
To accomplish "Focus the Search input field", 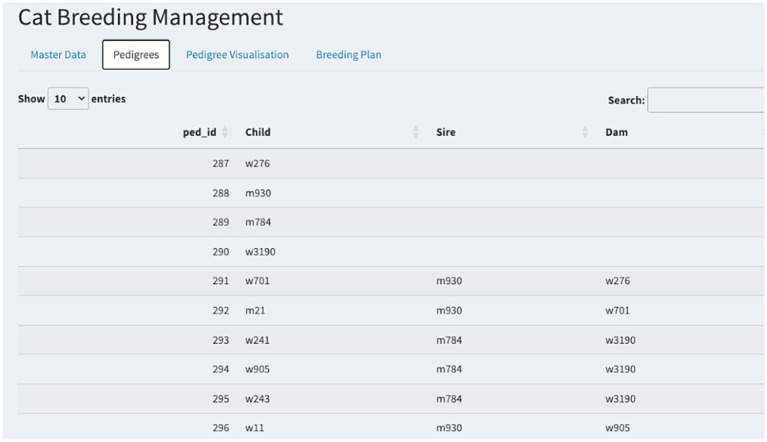I will point(706,100).
